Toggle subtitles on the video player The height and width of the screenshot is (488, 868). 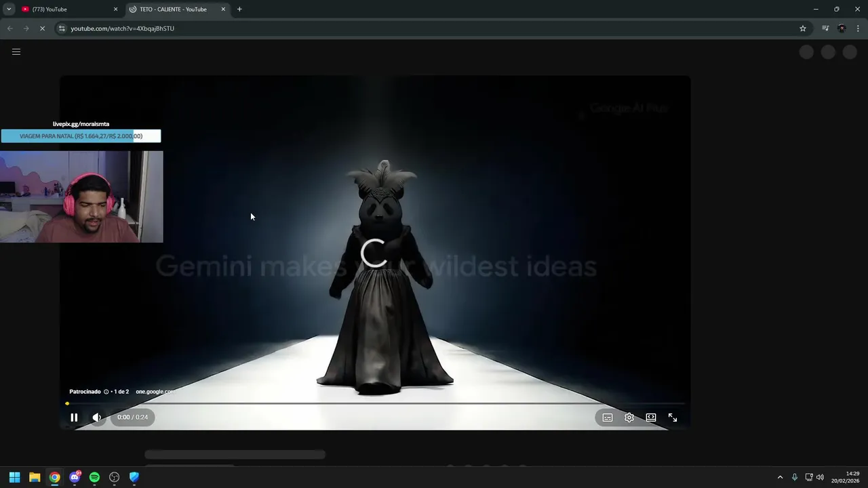pos(608,418)
